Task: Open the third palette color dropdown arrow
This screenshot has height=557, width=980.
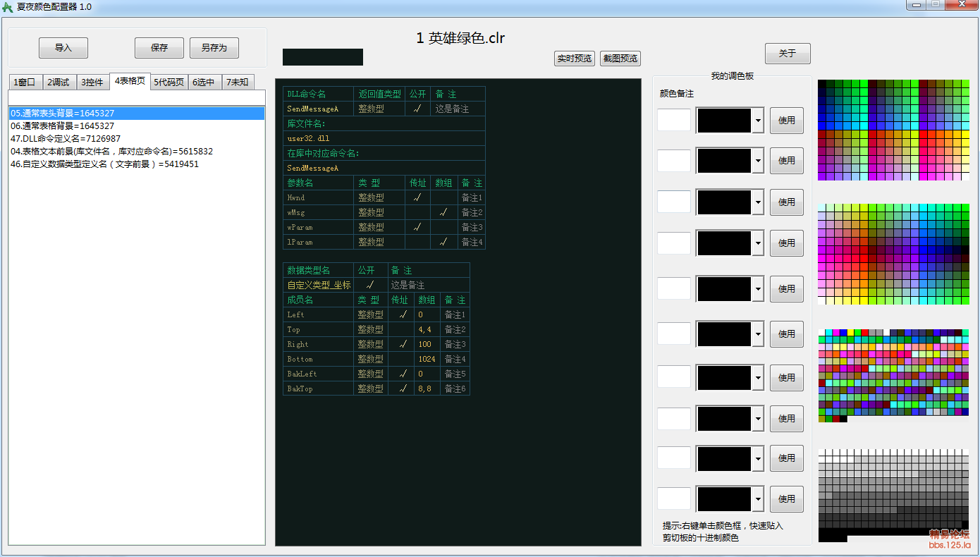Action: (x=758, y=202)
